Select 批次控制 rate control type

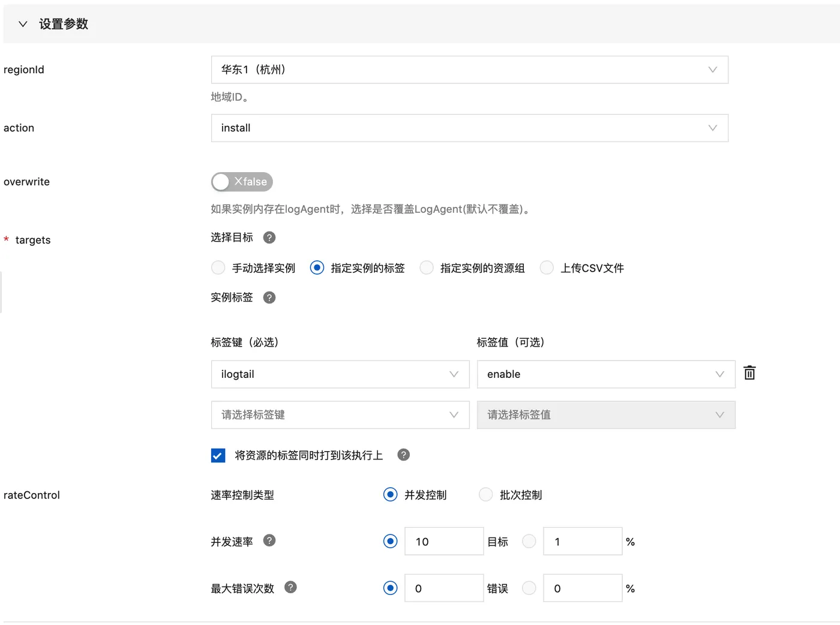(486, 495)
